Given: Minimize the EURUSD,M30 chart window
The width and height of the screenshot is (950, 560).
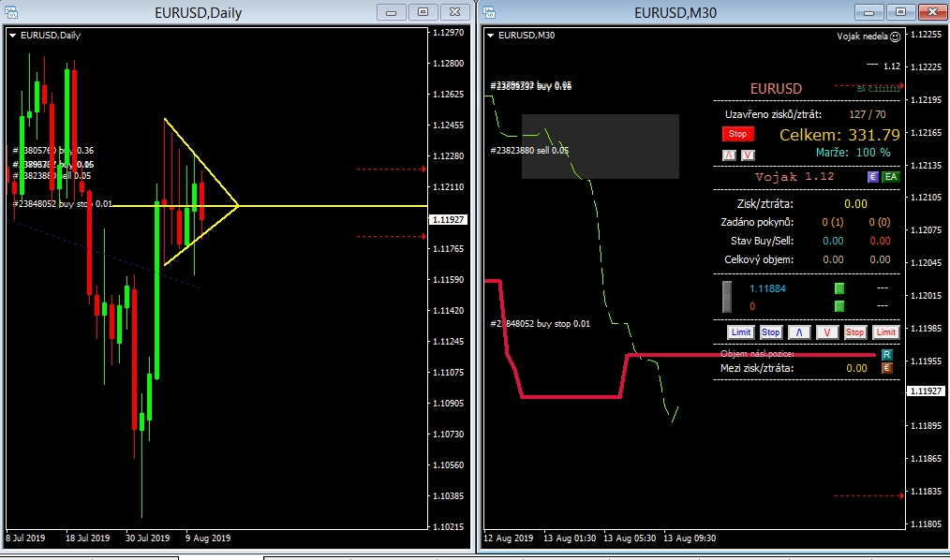Looking at the screenshot, I should [868, 11].
